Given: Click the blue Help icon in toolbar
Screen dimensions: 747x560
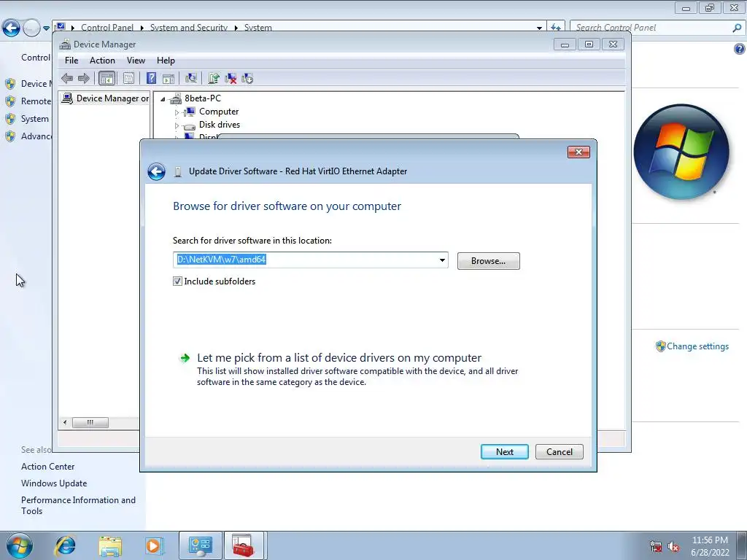Looking at the screenshot, I should pyautogui.click(x=151, y=79).
